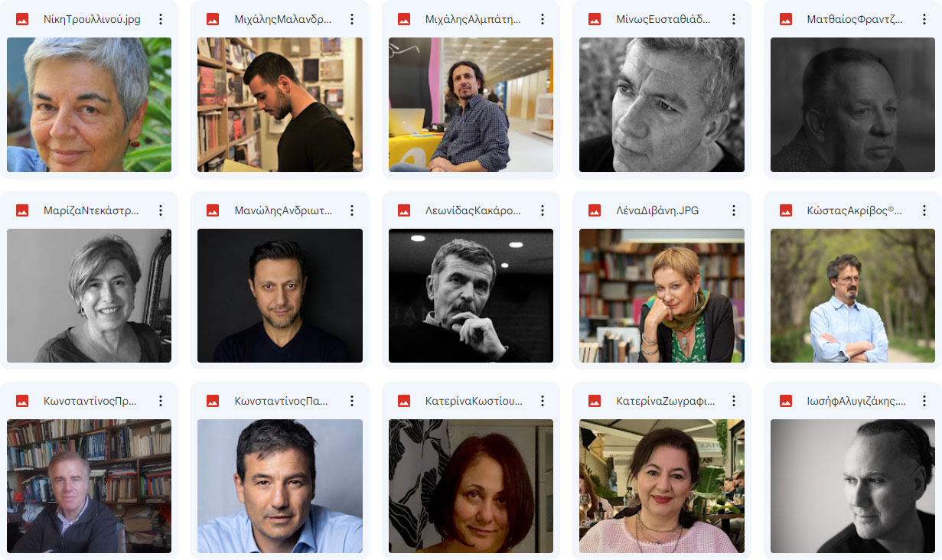This screenshot has height=560, width=942.
Task: Select the ΛέναΔιβάνη.JPG photo thumbnail
Action: click(x=662, y=295)
